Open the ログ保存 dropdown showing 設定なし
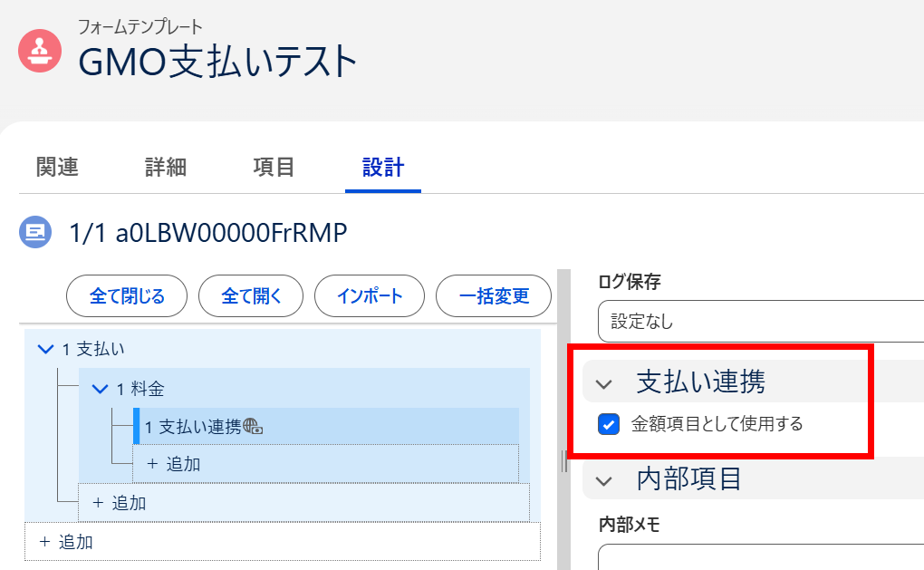The image size is (924, 570). tap(761, 322)
